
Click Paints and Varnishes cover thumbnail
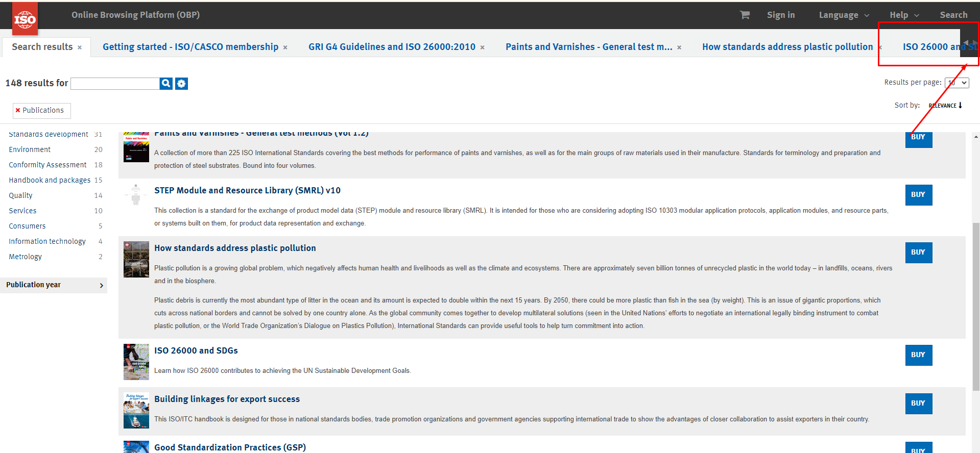click(x=136, y=147)
